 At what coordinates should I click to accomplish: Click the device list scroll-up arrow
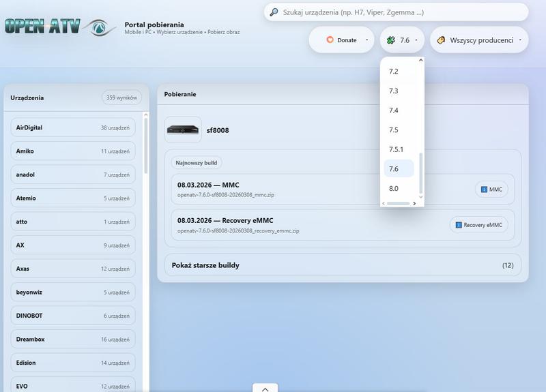(x=145, y=115)
